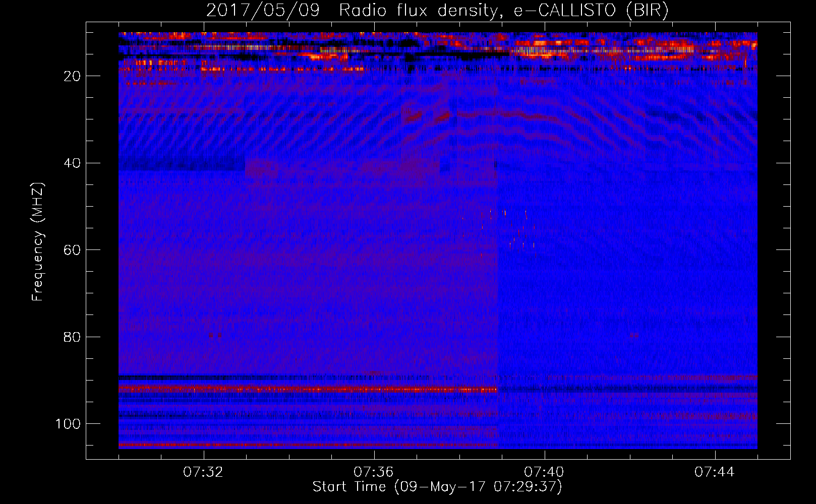Click the 60 frequency tick label
Viewport: 816px width, 504px height.
(x=72, y=250)
